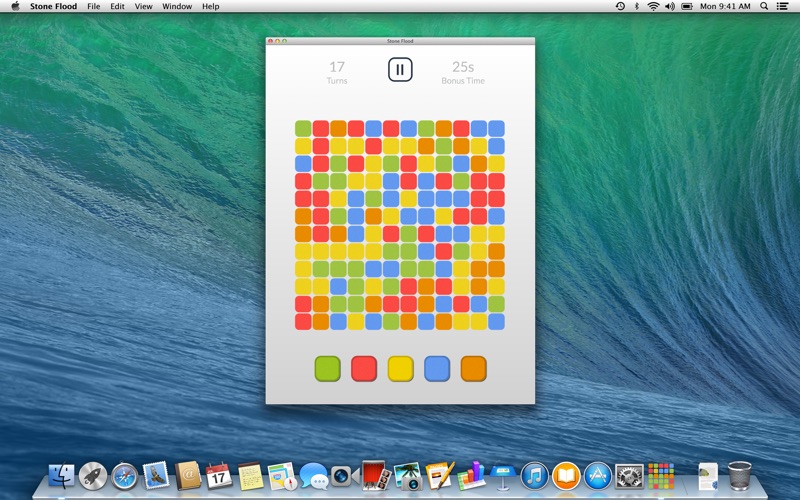This screenshot has width=800, height=500.
Task: Expand the Window menu
Action: click(x=177, y=6)
